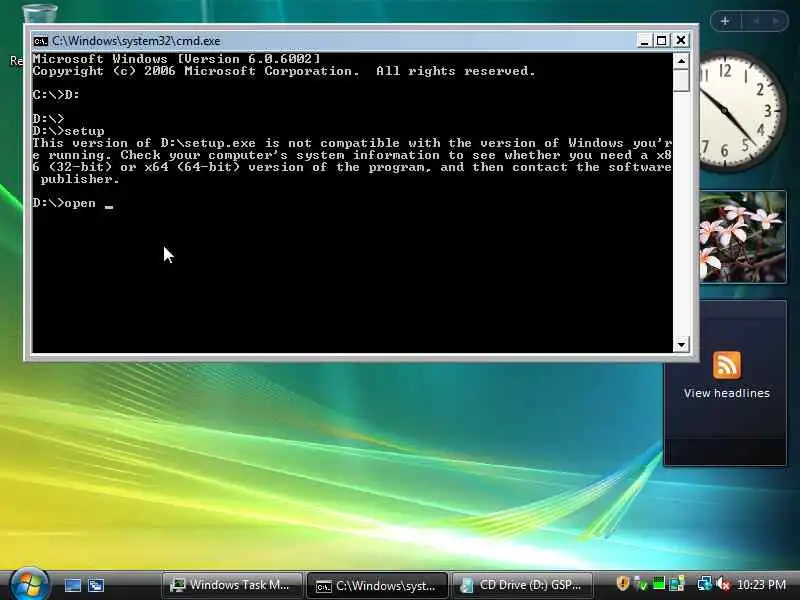The width and height of the screenshot is (800, 600).
Task: Click Switch Between Windows quick launch icon
Action: (96, 585)
